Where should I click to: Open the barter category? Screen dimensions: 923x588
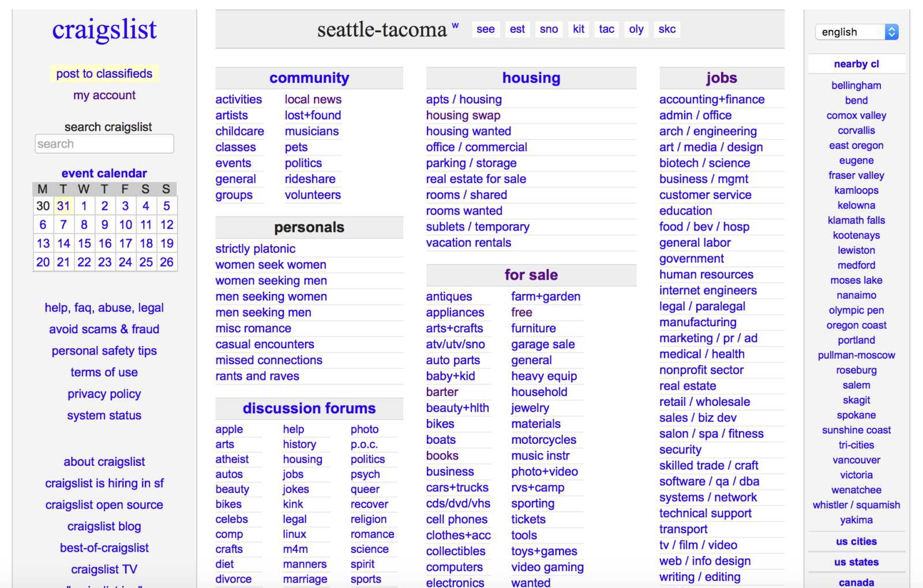[442, 392]
